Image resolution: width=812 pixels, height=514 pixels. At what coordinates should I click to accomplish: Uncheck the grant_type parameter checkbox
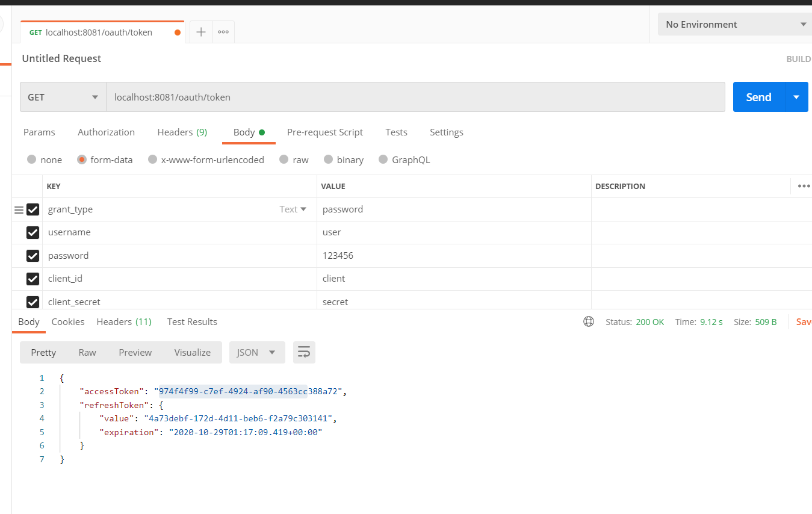pos(33,209)
